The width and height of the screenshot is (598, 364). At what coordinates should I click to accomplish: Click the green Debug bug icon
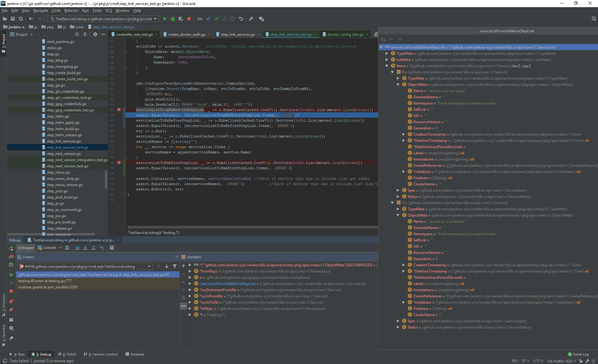(x=173, y=19)
